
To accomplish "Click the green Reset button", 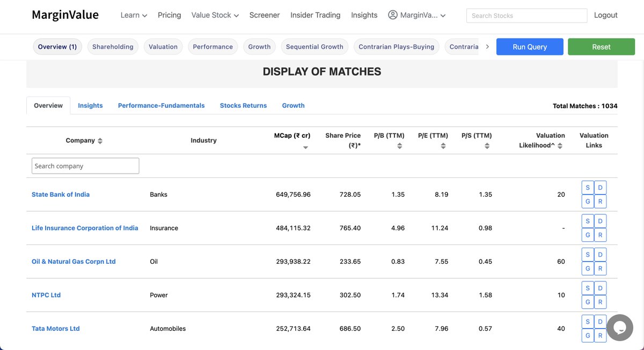I will tap(601, 47).
